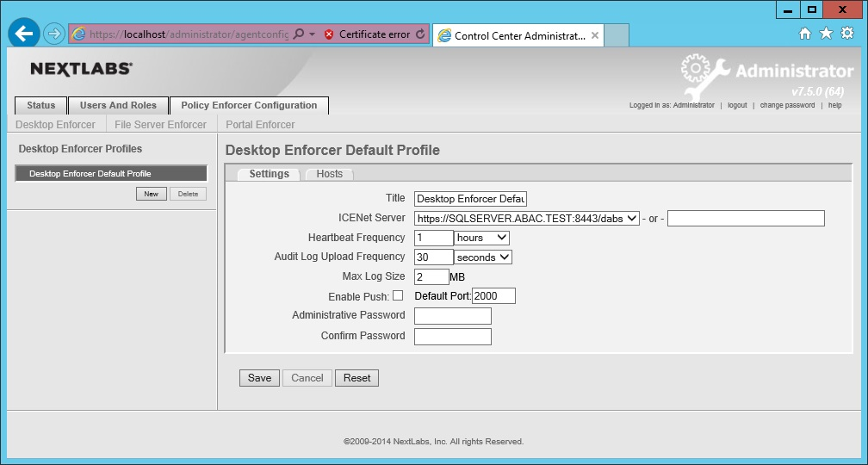Minimize the browser window
Viewport: 868px width, 465px height.
(788, 9)
